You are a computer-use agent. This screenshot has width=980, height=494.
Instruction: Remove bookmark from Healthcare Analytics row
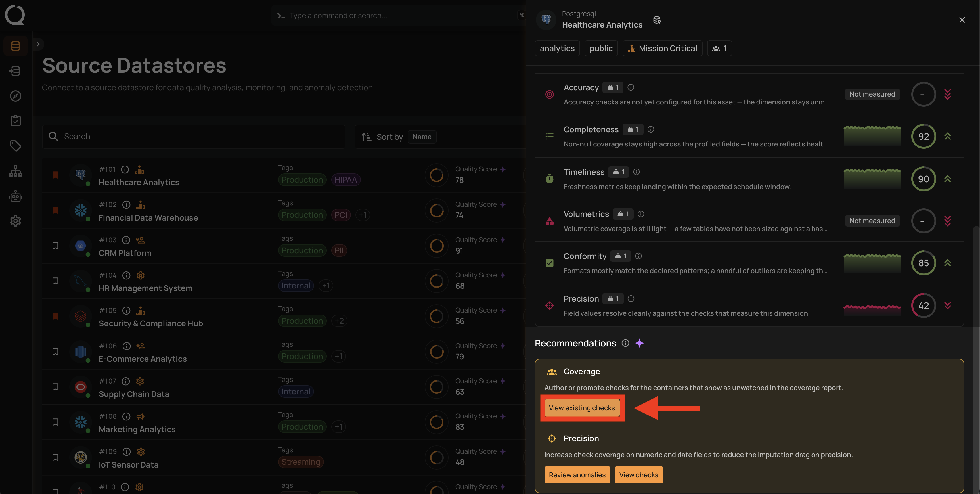point(55,175)
